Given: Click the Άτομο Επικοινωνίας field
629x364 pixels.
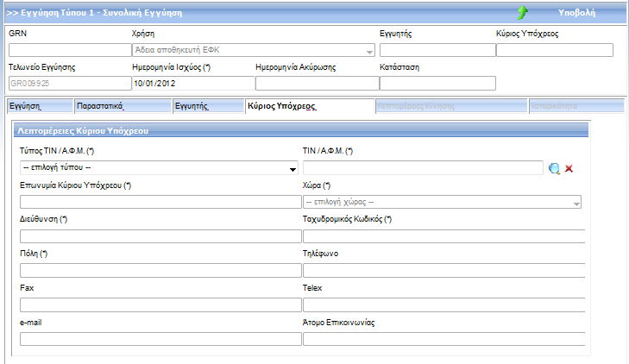Looking at the screenshot, I should tap(444, 339).
